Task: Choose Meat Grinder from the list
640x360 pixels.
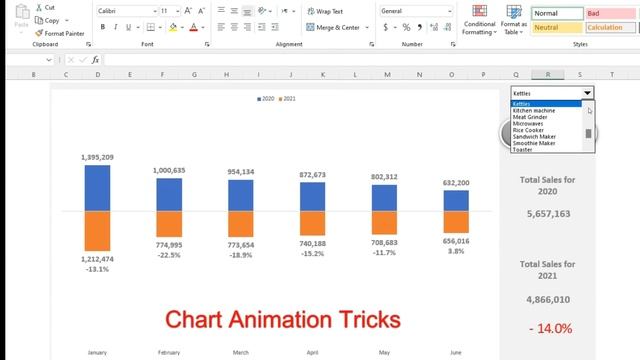Action: (530, 117)
